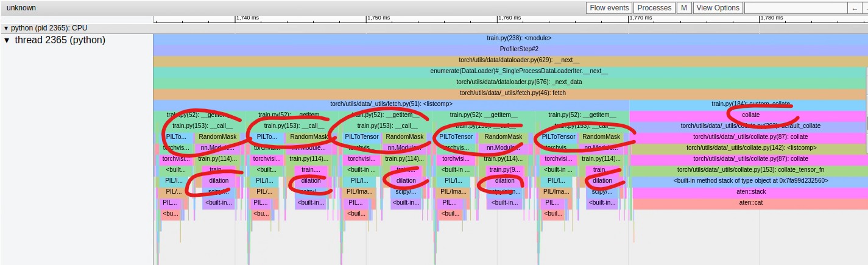Select the aten::stack slice
Screen dimensions: 868x265
(x=750, y=192)
